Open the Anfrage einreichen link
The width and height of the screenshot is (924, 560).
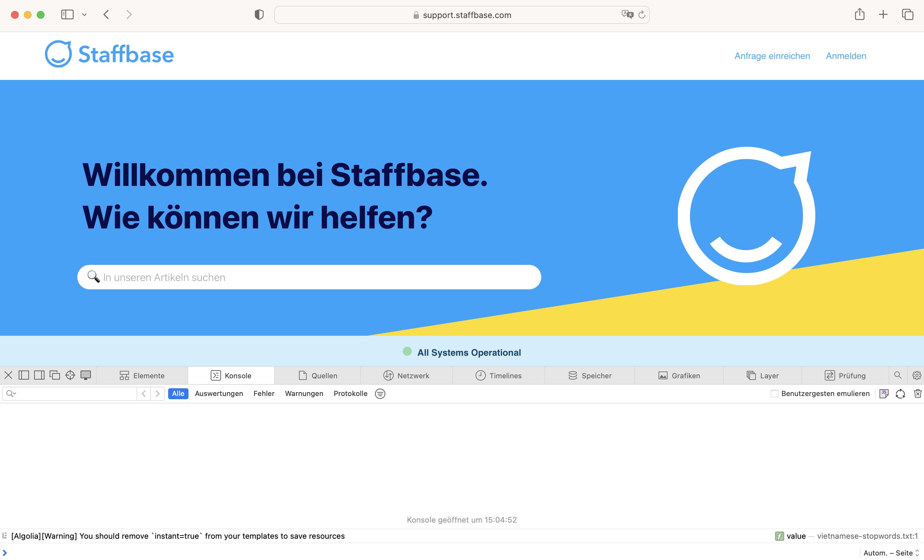point(772,56)
